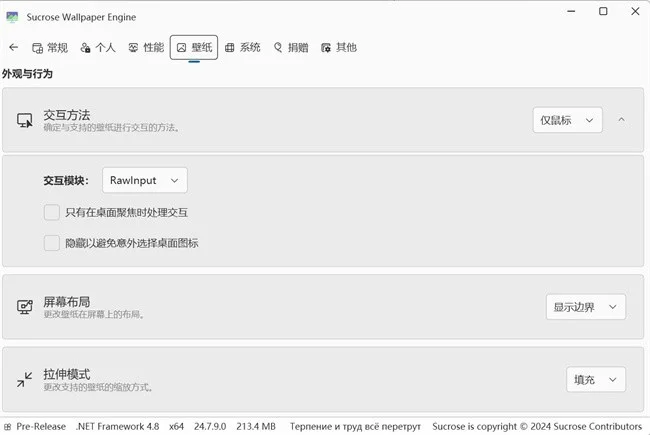Click the 其他 tab's gear icon

tap(326, 48)
